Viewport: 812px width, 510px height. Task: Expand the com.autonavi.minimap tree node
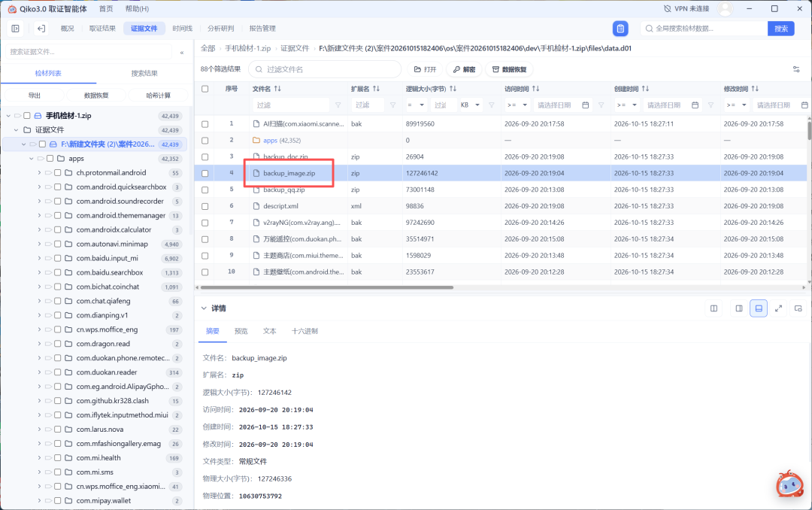(39, 244)
